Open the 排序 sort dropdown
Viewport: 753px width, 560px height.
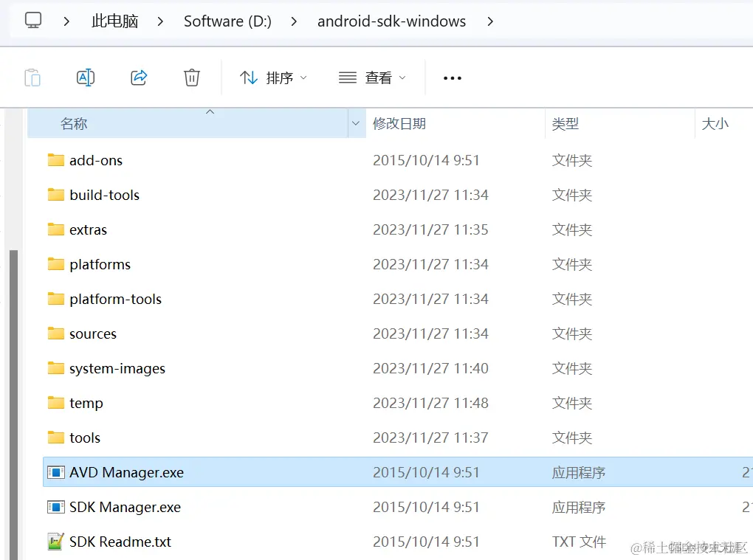[273, 77]
